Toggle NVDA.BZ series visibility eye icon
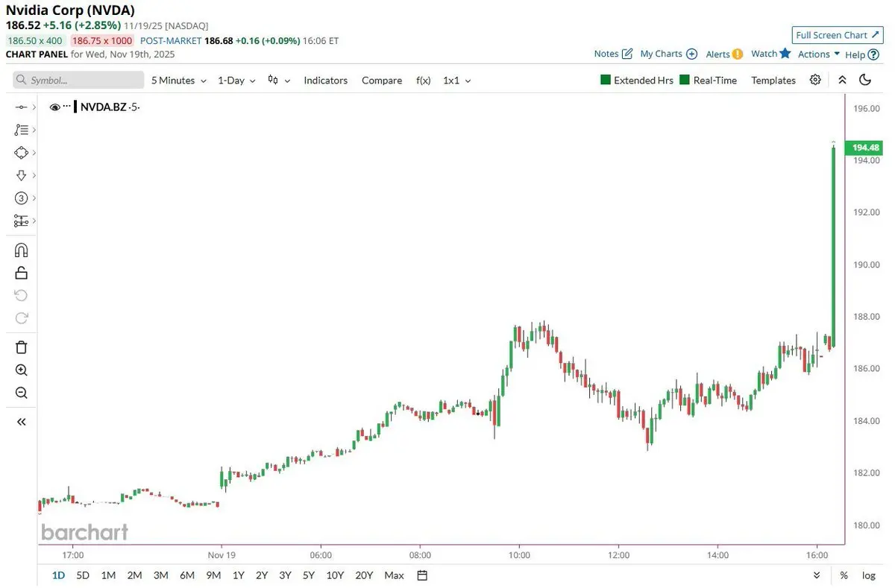895x588 pixels. pos(54,107)
